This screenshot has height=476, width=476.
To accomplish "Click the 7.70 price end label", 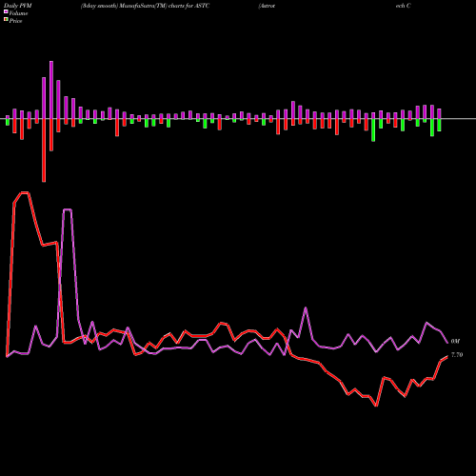I will click(457, 355).
